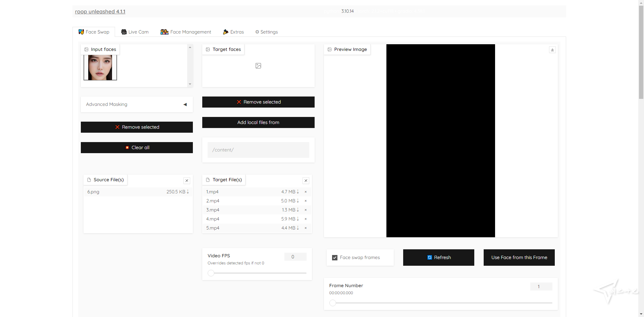Clear the Target File(s) list via its x icon
Screen dimensions: 644x317
click(x=306, y=181)
